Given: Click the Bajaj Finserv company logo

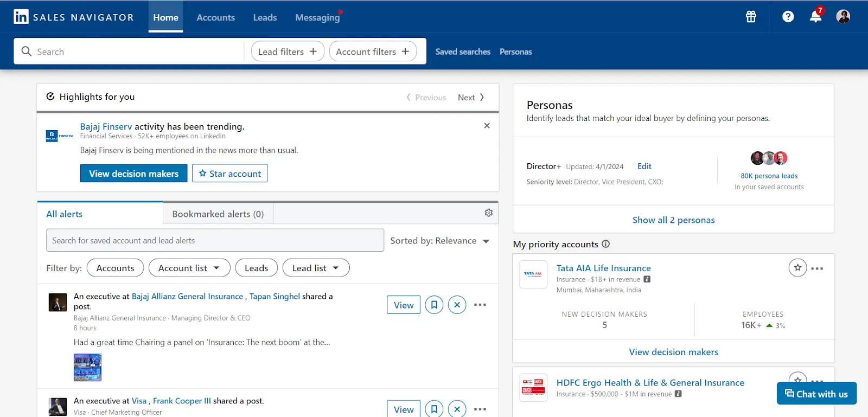Looking at the screenshot, I should coord(60,136).
